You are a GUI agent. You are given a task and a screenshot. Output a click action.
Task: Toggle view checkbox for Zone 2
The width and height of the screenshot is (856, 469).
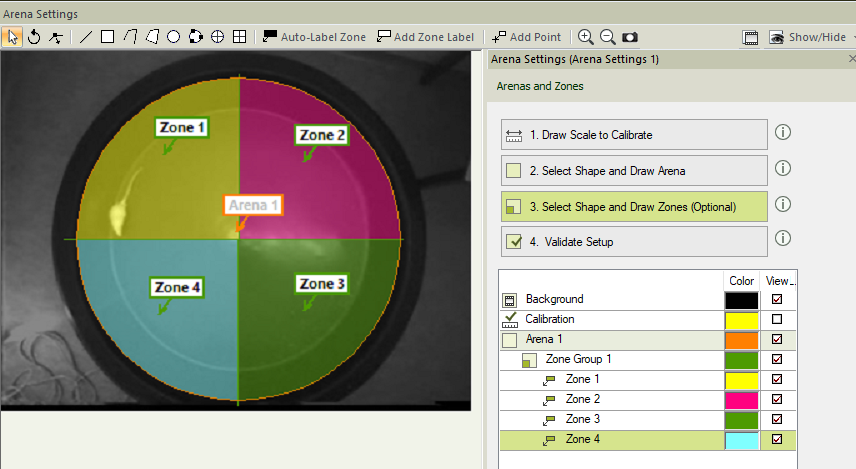tap(777, 399)
